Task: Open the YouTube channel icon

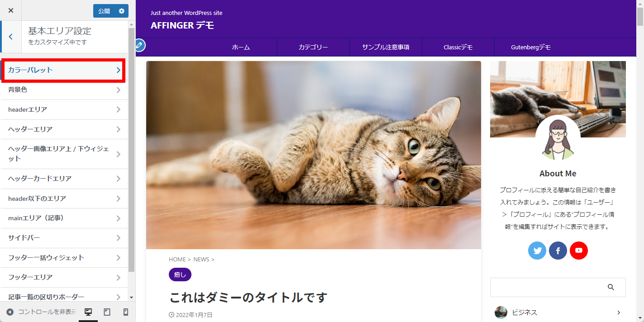Action: tap(579, 251)
